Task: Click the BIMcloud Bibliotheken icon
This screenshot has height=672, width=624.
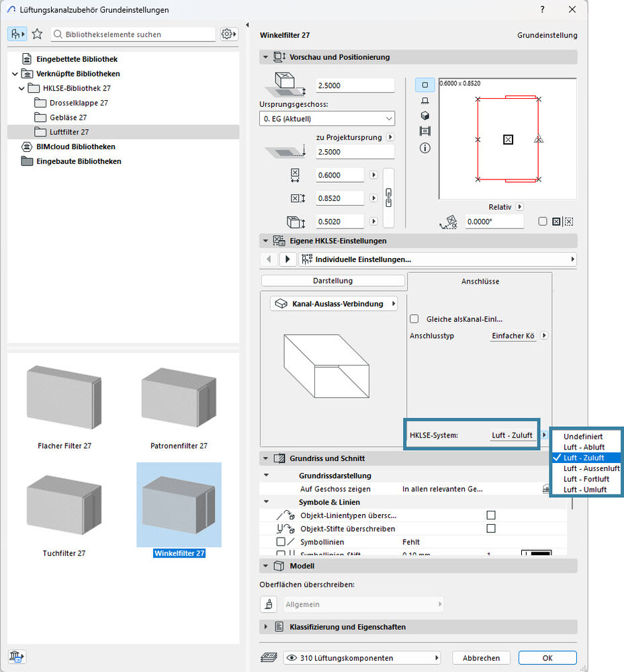Action: [27, 146]
